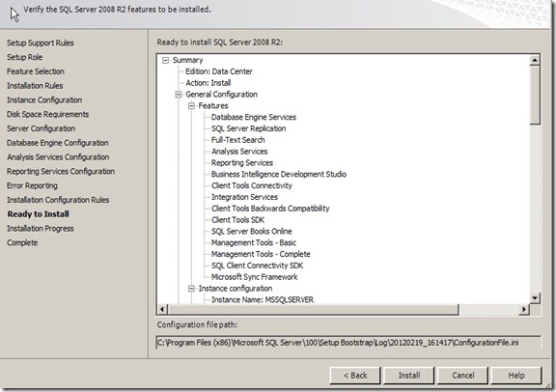
Task: Click the scroll down arrow in summary tree
Action: (x=535, y=297)
